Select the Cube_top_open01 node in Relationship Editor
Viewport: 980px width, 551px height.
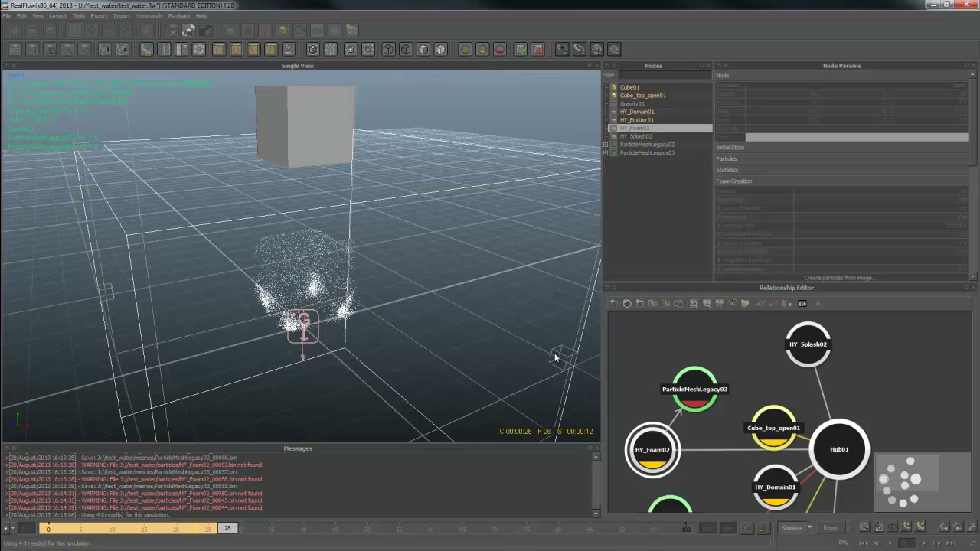tap(773, 428)
